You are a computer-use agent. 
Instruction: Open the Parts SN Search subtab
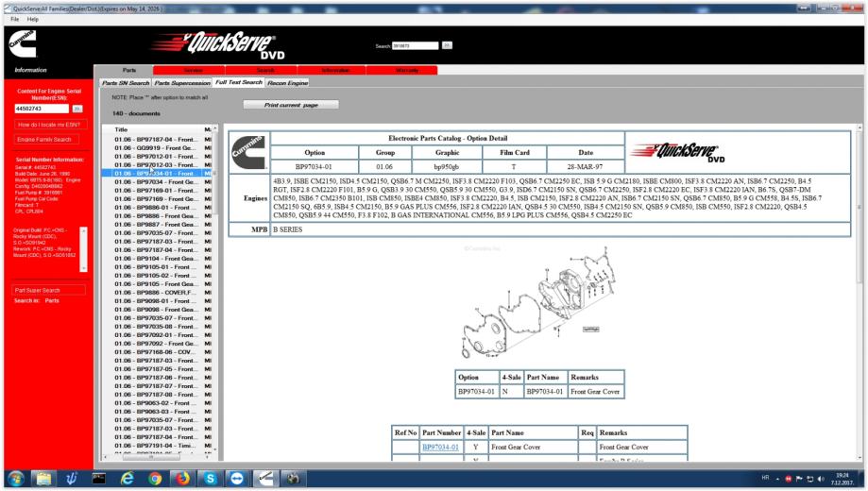coord(126,82)
